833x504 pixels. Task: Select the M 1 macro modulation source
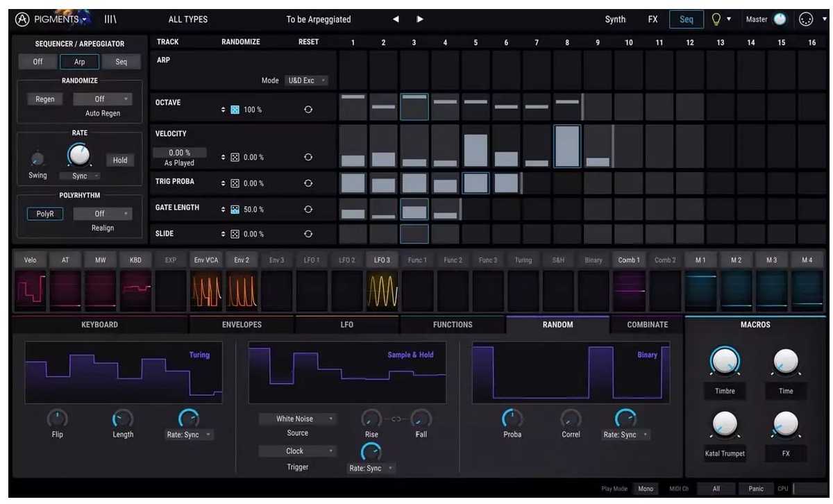point(700,260)
